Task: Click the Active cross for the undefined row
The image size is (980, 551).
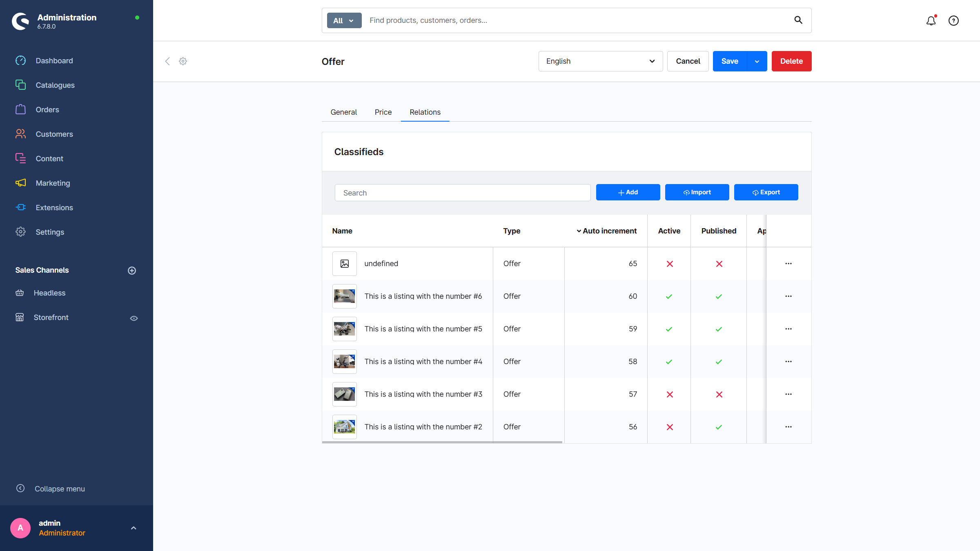Action: [669, 264]
